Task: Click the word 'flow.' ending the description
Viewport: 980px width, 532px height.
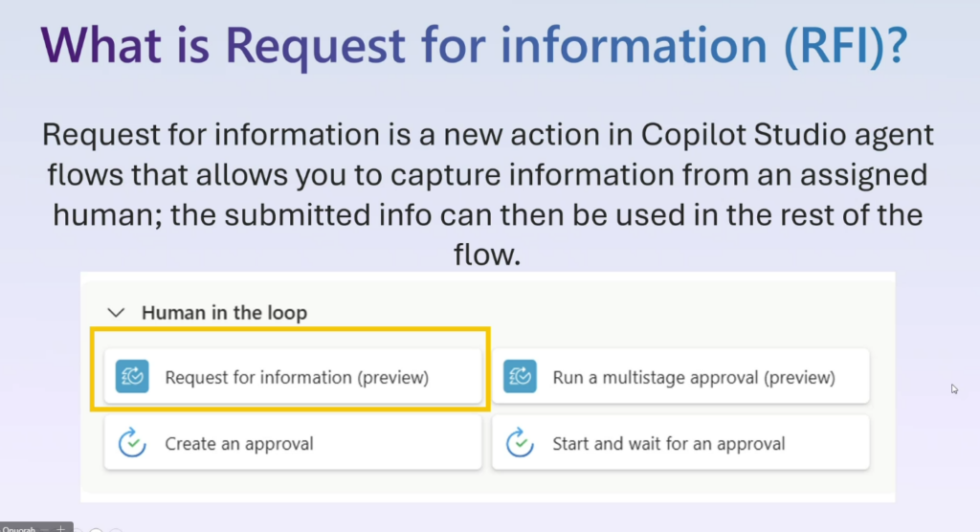Action: coord(488,254)
